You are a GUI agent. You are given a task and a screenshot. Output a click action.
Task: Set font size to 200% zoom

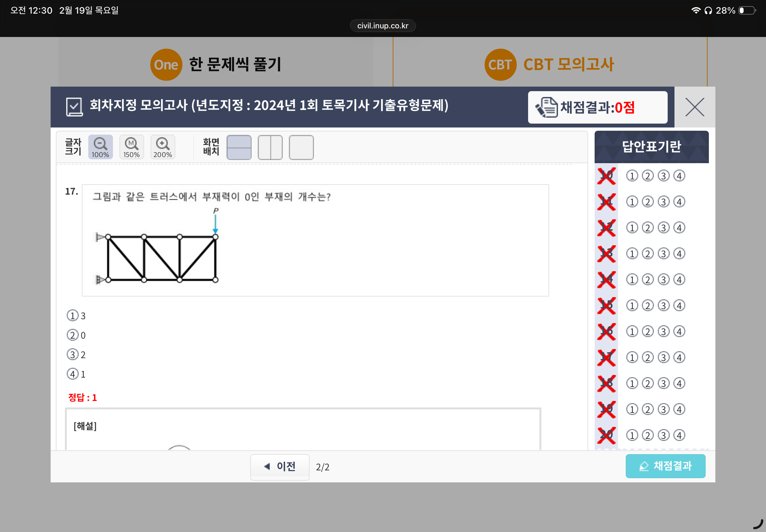pos(163,147)
